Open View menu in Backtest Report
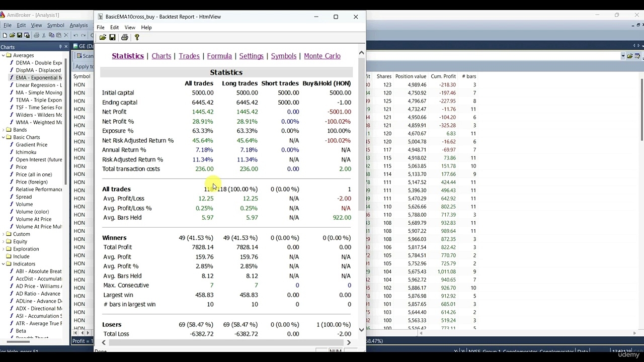 pyautogui.click(x=130, y=27)
